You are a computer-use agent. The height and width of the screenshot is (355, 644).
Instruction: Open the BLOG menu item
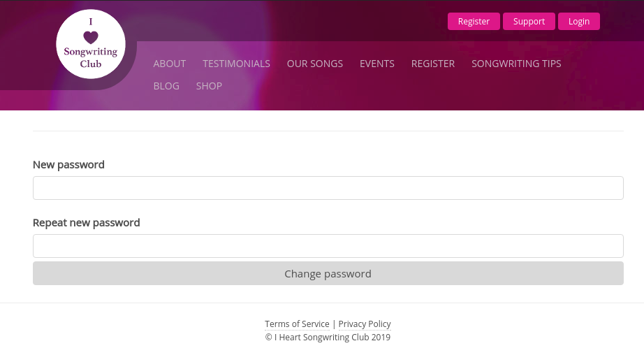166,86
